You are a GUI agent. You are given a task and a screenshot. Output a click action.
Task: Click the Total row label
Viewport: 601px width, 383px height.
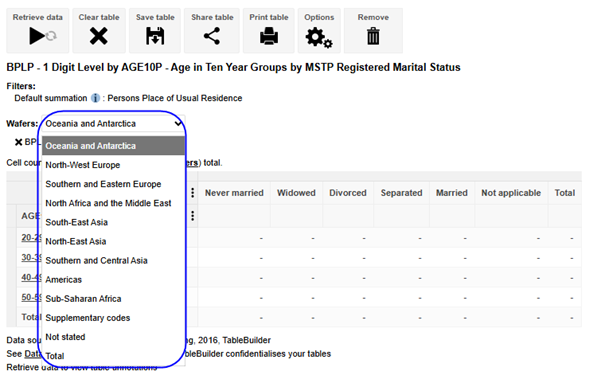(x=31, y=317)
